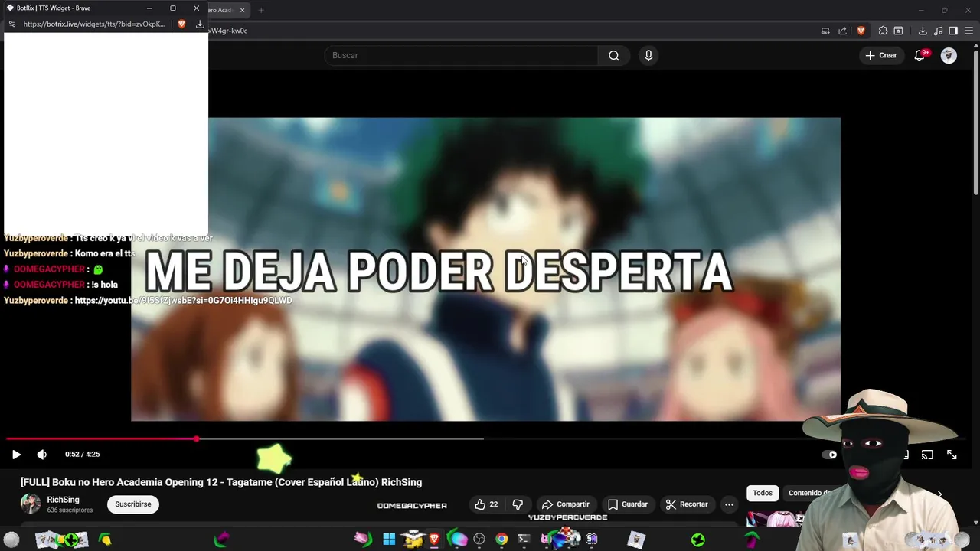
Task: Dislike the video with thumbs down
Action: pyautogui.click(x=518, y=504)
